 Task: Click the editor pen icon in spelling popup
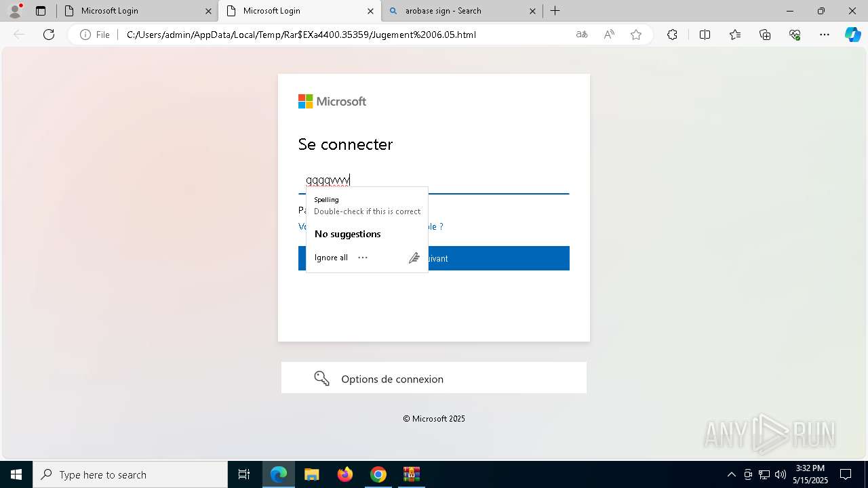point(414,258)
